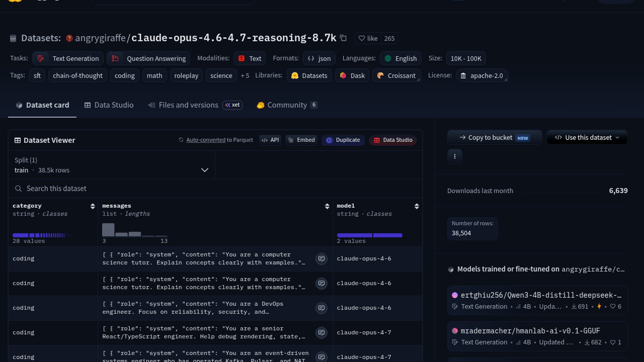Open the 265 likes count

[x=389, y=38]
